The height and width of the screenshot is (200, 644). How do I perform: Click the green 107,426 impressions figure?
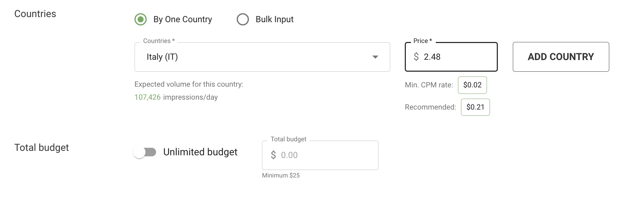point(148,97)
